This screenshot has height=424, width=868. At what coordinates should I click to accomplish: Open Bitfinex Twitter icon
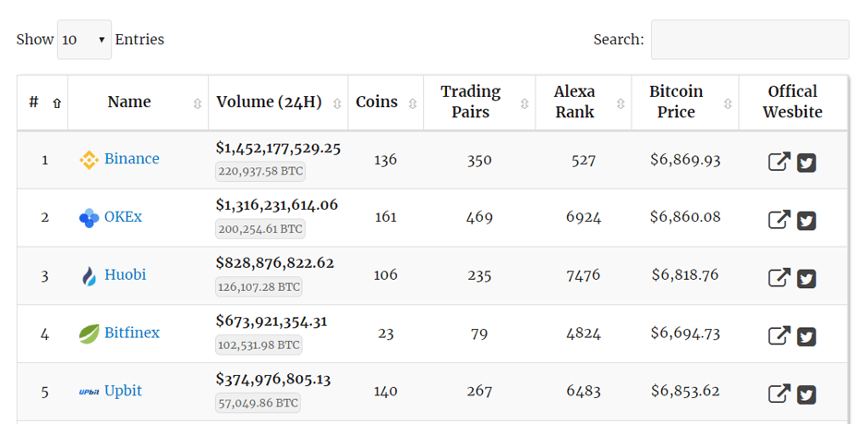pyautogui.click(x=806, y=336)
